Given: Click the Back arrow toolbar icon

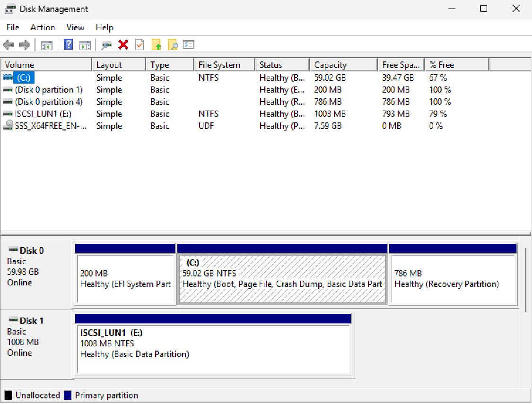Looking at the screenshot, I should point(9,45).
